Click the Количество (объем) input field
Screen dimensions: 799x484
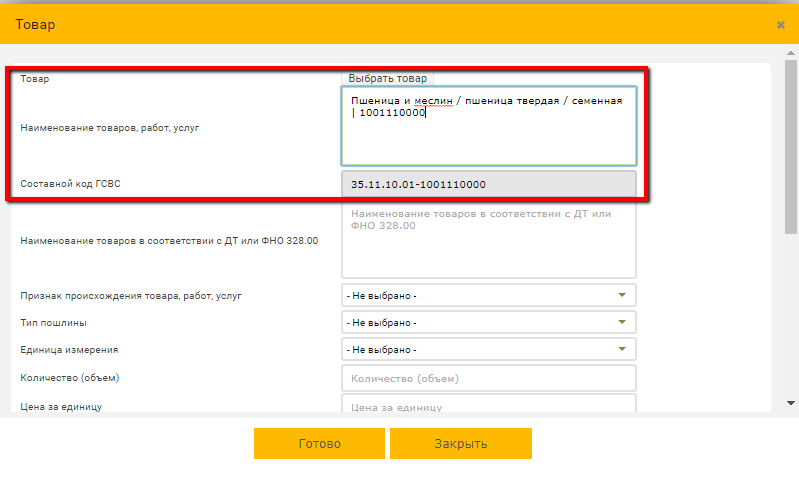tap(489, 378)
